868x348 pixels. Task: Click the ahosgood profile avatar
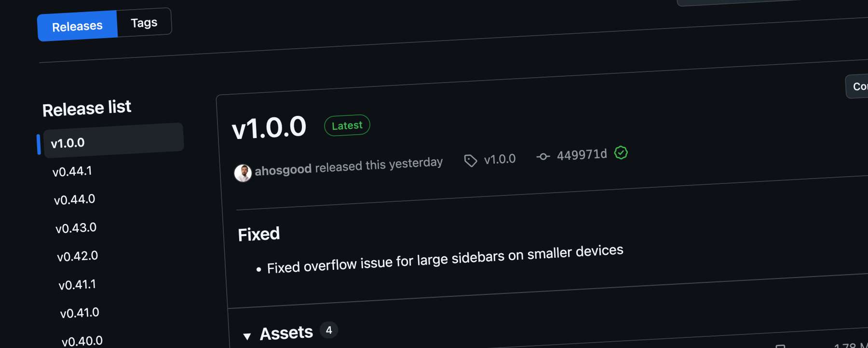pyautogui.click(x=243, y=173)
